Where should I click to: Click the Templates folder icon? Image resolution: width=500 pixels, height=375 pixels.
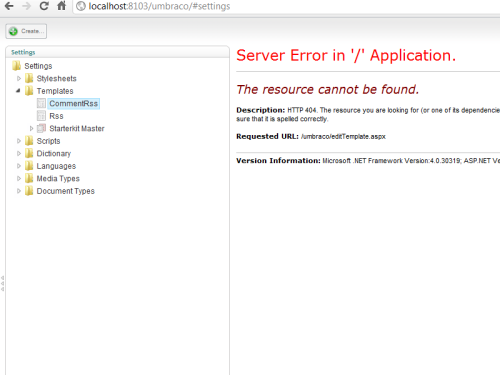click(29, 91)
